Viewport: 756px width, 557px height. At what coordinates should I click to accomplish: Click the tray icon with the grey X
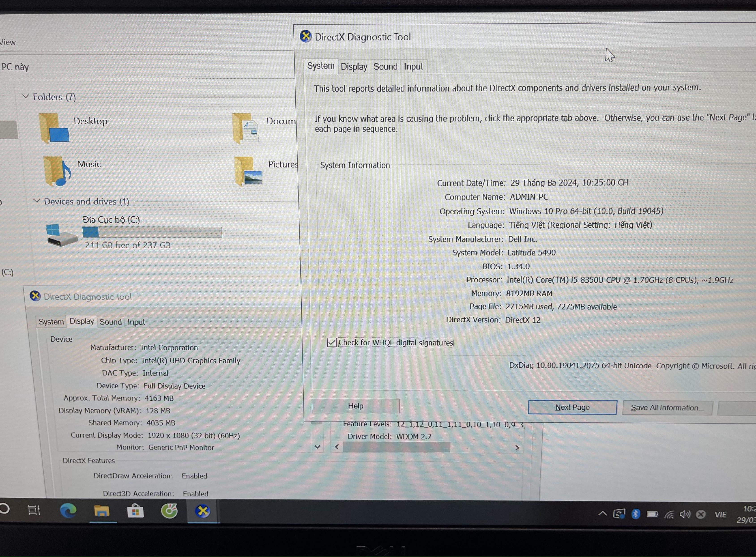[x=701, y=514]
